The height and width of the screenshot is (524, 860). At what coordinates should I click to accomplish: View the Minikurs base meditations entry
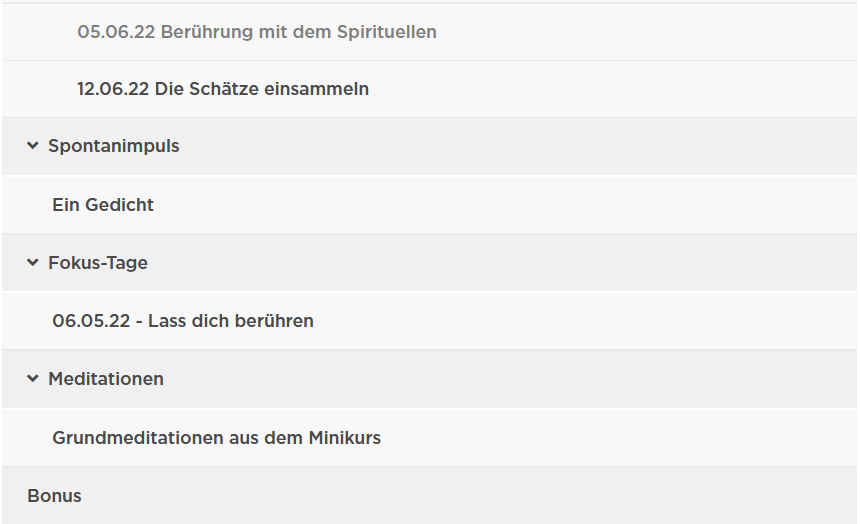216,438
